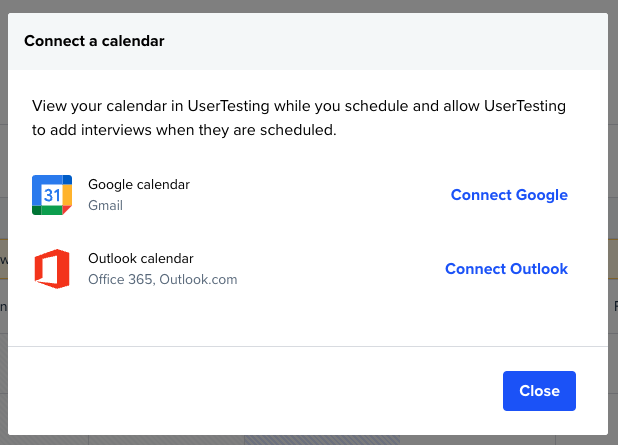
Task: Click the red Office Outlook icon
Action: pos(52,269)
